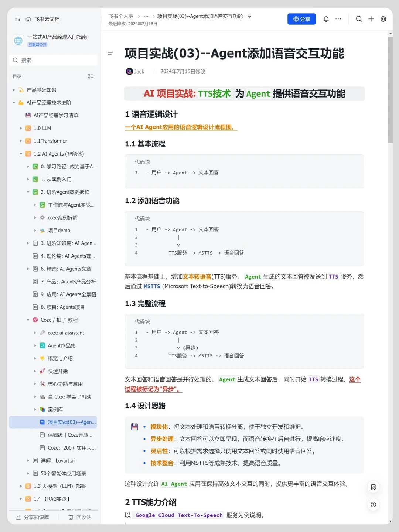Expand the 1.4 【RAG实践】 node
This screenshot has height=532, width=399.
click(x=21, y=499)
